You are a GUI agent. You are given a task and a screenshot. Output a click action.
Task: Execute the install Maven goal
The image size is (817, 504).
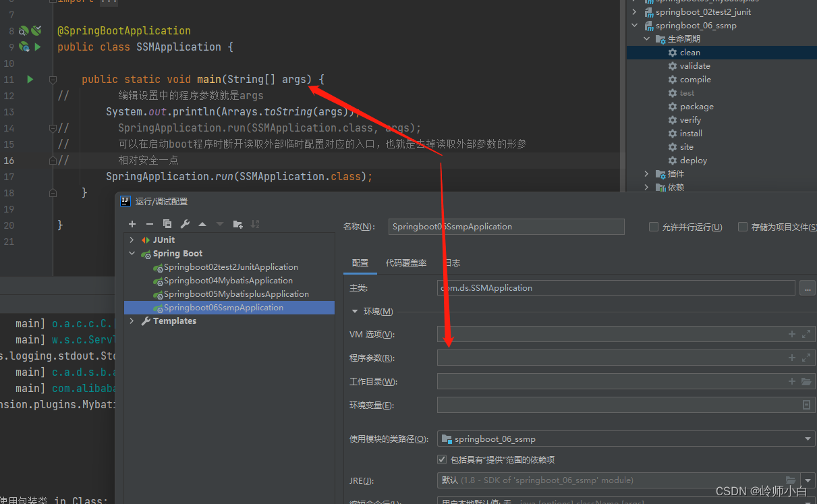(690, 133)
